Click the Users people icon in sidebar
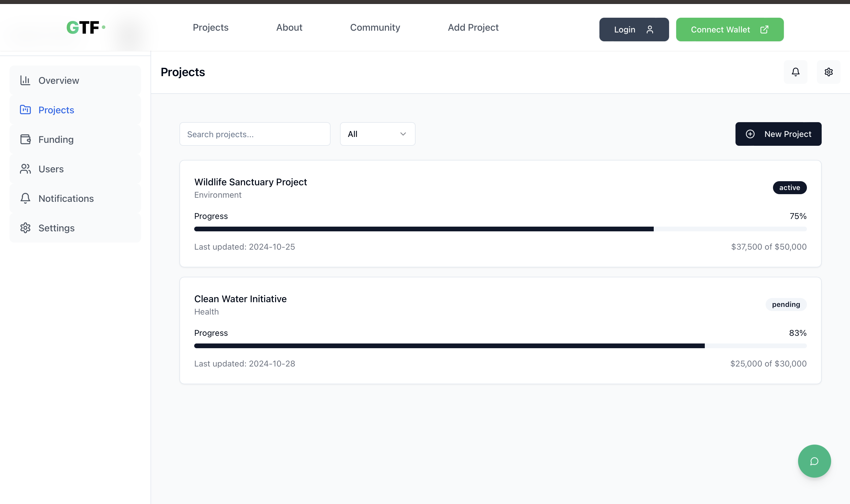 tap(25, 169)
